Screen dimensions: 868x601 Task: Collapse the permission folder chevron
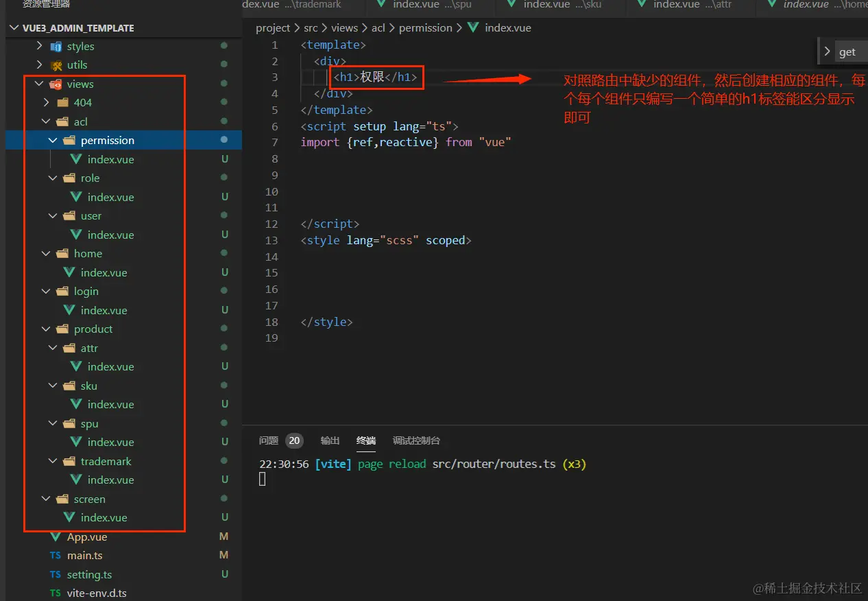(x=53, y=140)
